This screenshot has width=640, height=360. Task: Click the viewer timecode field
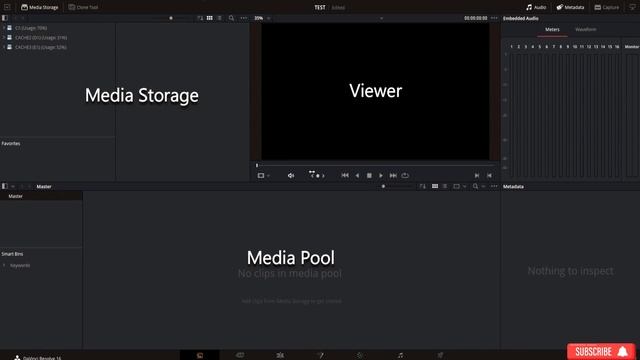click(x=476, y=18)
